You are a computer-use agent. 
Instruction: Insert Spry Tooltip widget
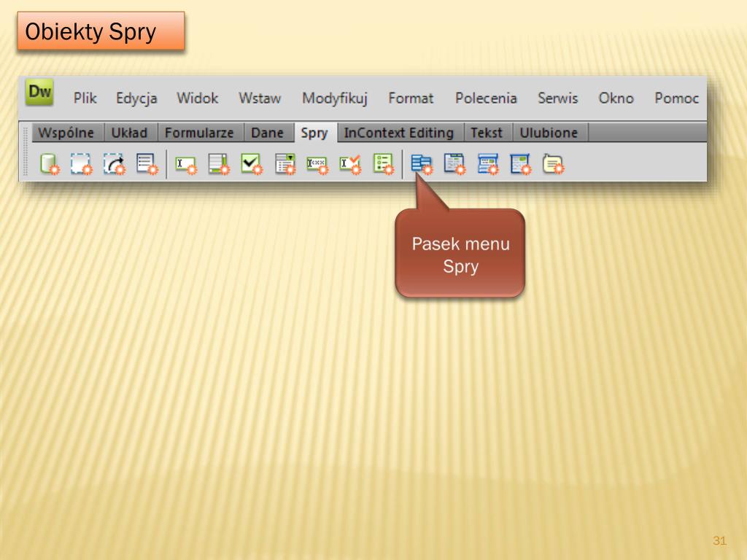(553, 164)
